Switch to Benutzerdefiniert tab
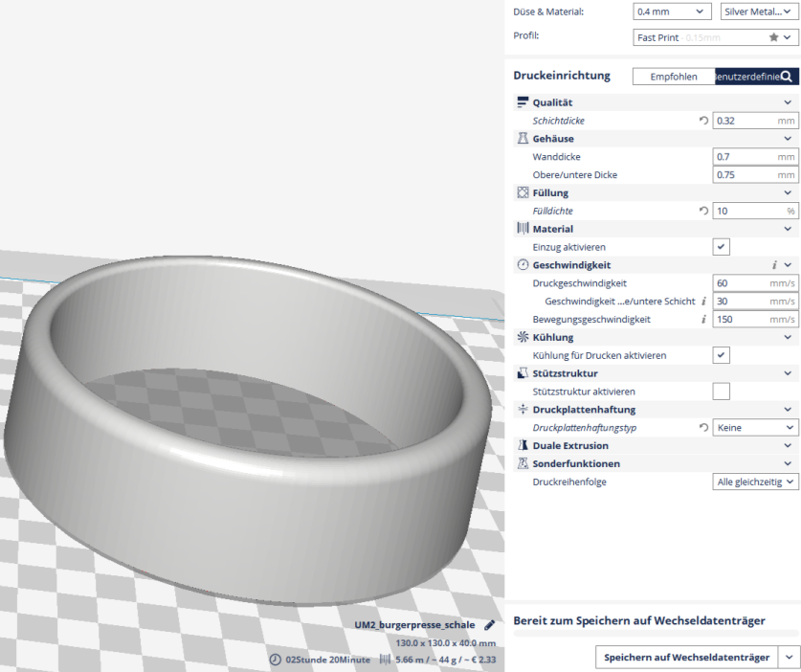801x672 pixels. tap(746, 77)
